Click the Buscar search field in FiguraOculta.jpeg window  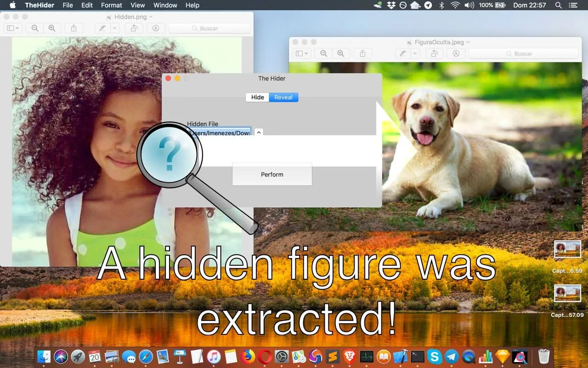523,53
